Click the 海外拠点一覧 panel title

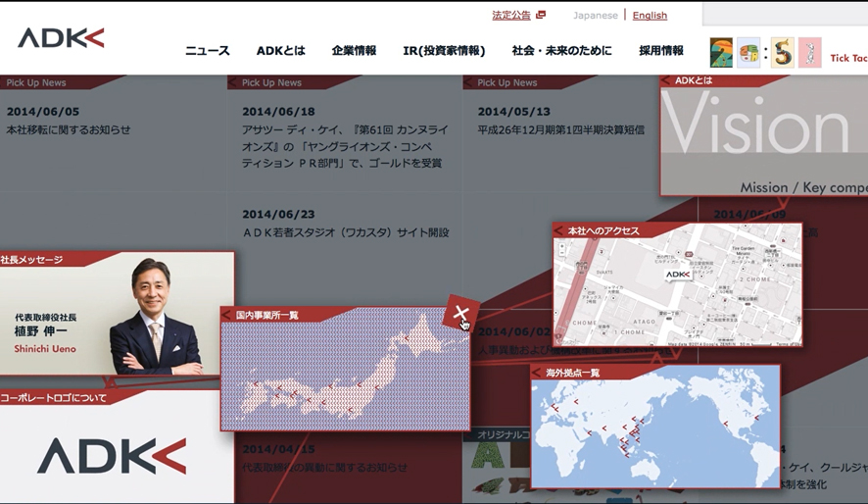coord(572,373)
